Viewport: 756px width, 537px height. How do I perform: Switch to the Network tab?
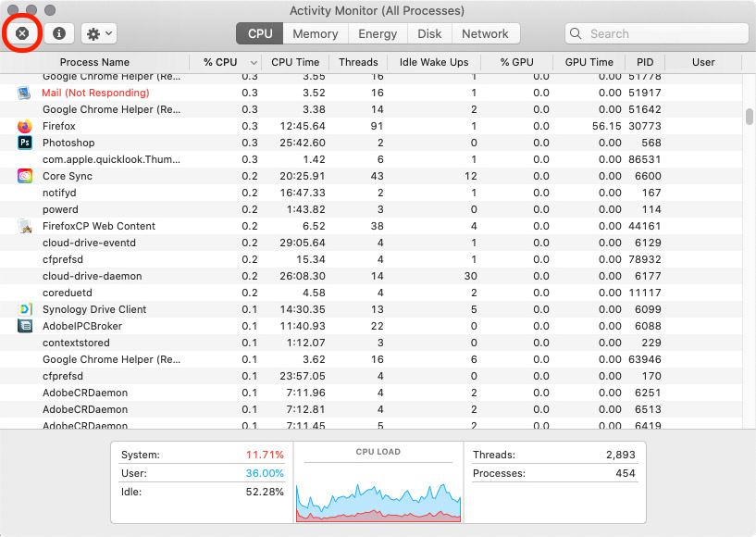[485, 33]
